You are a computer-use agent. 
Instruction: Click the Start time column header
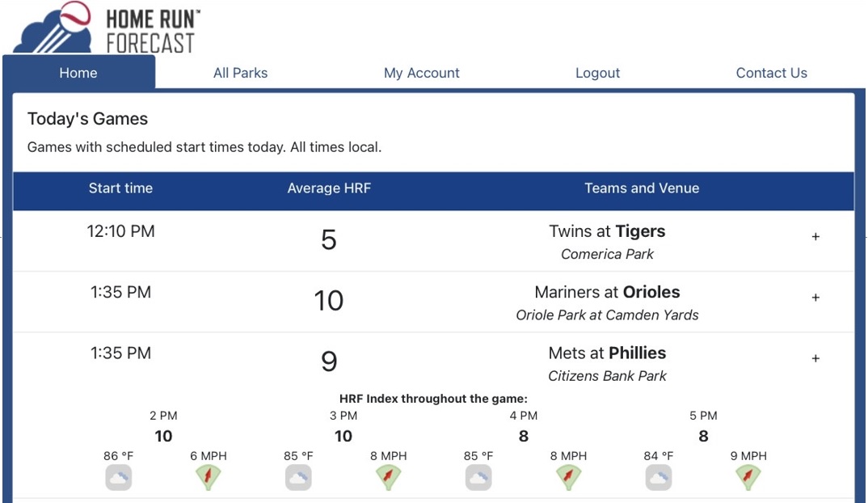120,188
